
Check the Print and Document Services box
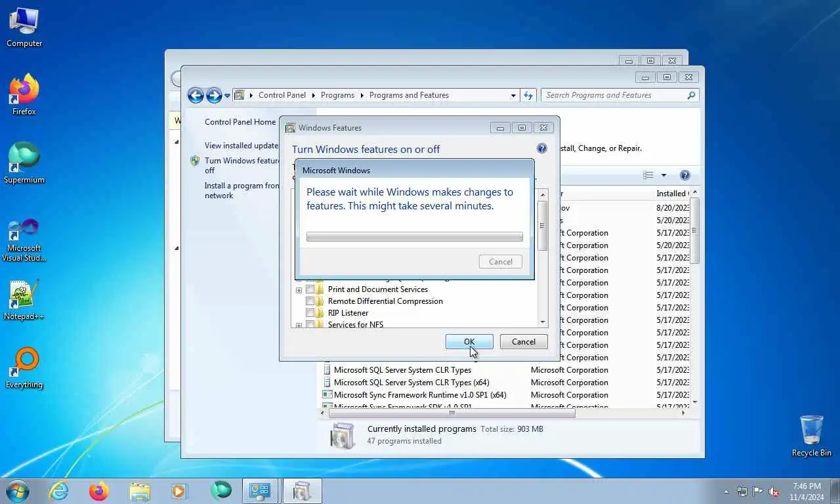pos(310,289)
